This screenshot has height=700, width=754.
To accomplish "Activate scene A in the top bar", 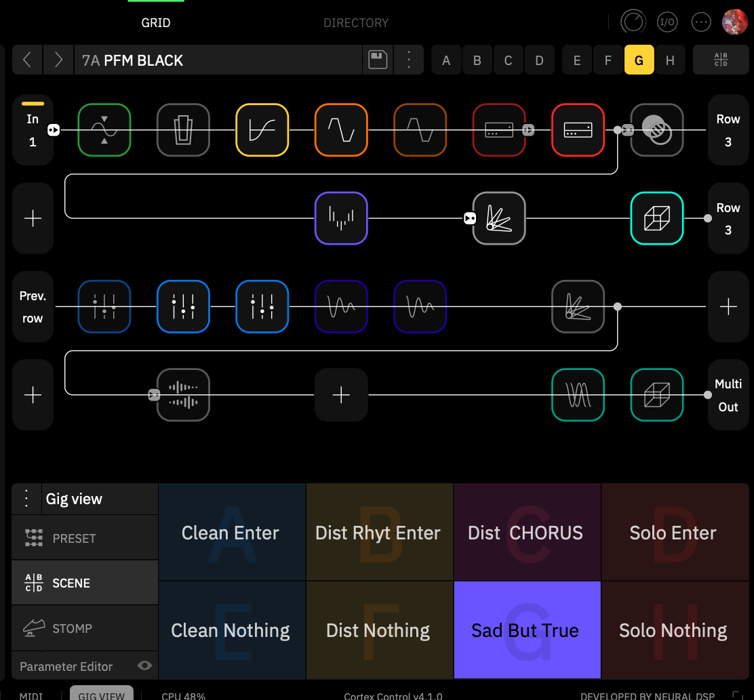I will tap(446, 60).
